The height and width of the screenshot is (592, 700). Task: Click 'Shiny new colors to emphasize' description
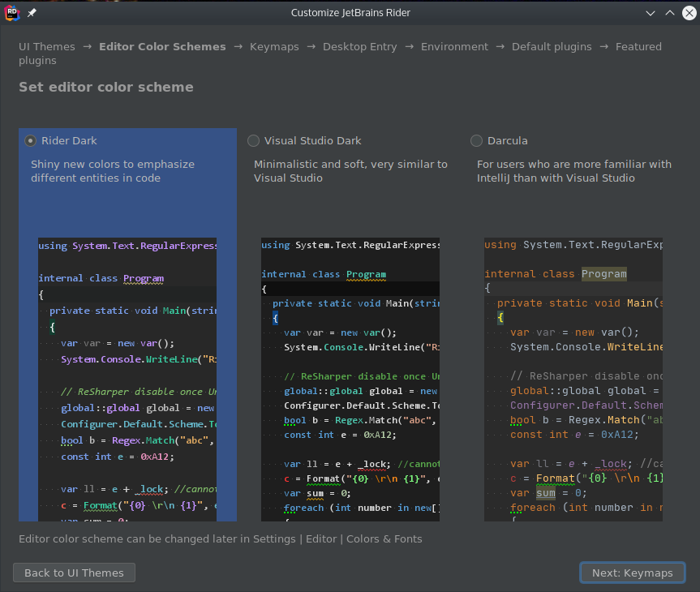coord(113,171)
